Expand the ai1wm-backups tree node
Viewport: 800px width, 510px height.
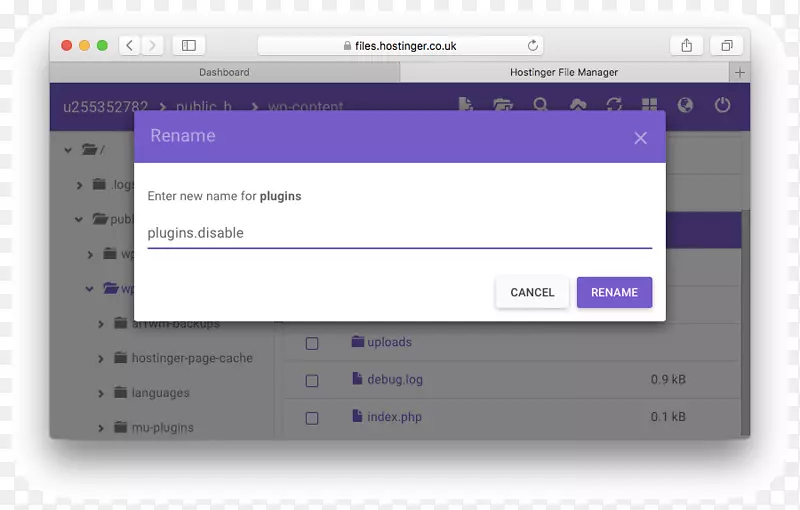coord(101,324)
